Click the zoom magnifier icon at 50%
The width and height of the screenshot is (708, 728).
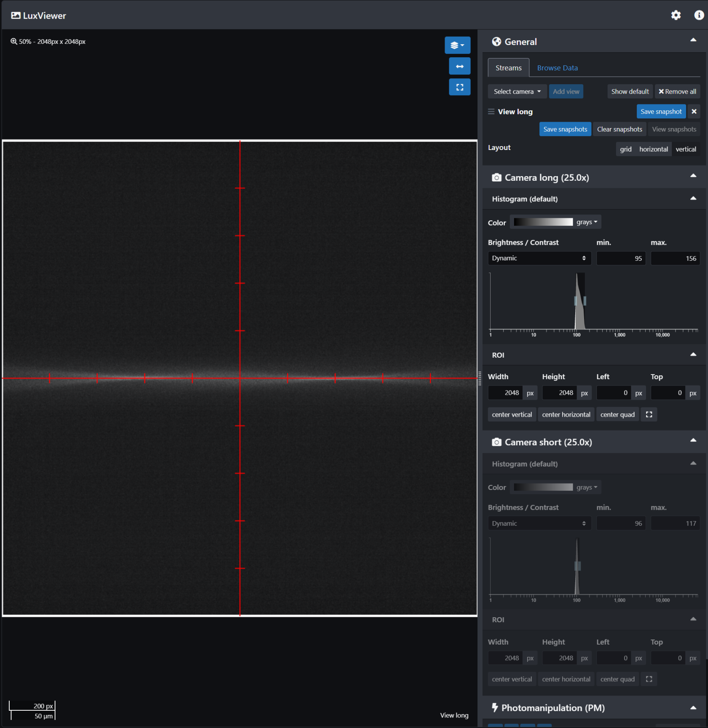14,41
